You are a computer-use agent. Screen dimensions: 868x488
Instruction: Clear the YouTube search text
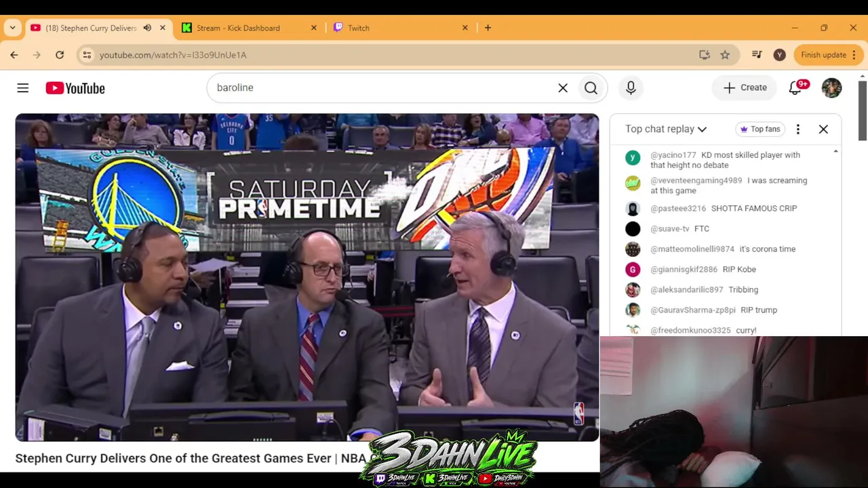click(563, 88)
